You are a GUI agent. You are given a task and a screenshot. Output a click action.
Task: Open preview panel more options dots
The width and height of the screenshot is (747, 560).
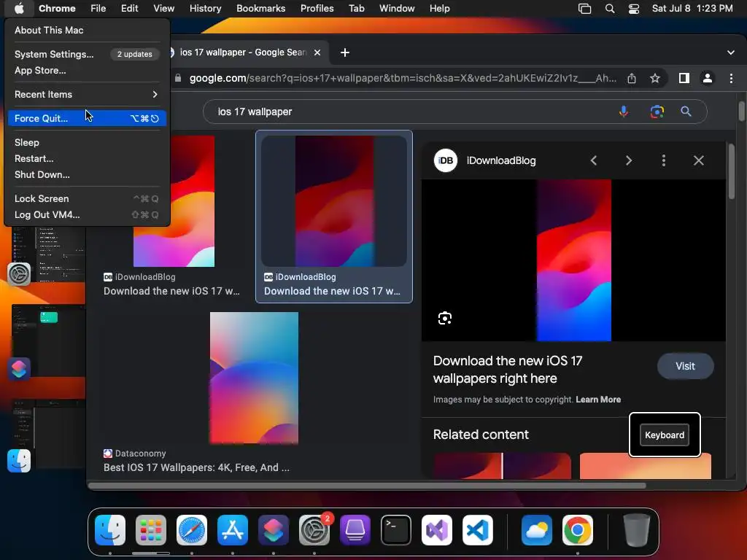click(x=664, y=160)
